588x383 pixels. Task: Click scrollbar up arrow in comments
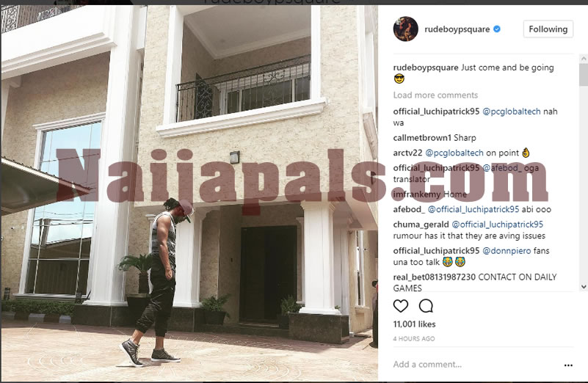[584, 59]
